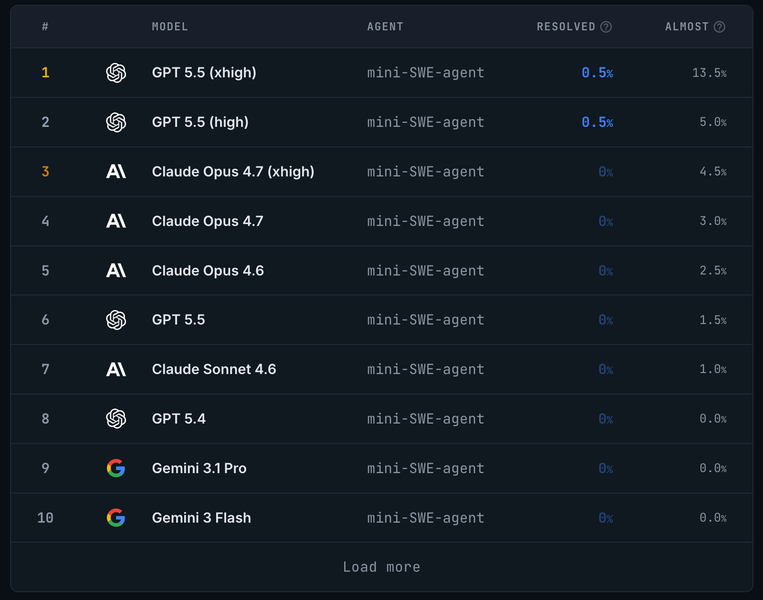The width and height of the screenshot is (763, 600).
Task: Open the Claude Sonnet 4.6 model name
Action: point(214,369)
